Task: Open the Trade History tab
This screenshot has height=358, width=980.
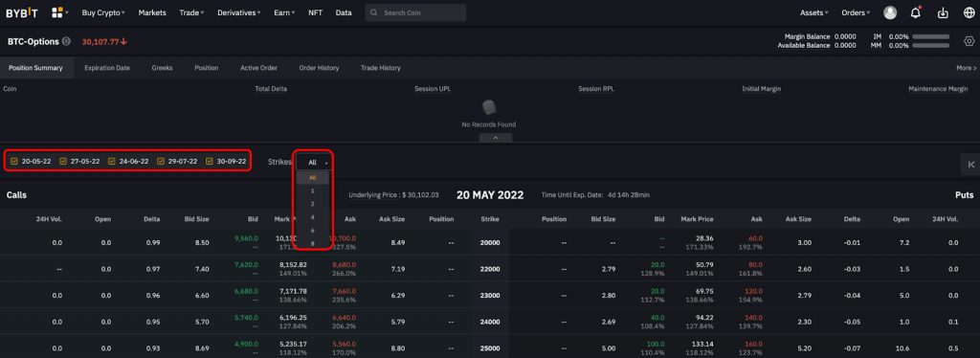Action: click(x=381, y=67)
